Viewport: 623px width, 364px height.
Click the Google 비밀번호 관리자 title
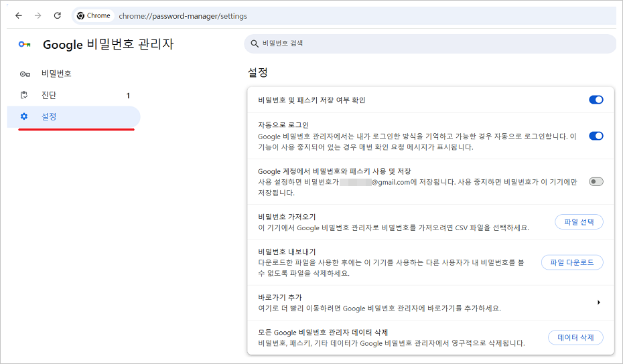[108, 44]
